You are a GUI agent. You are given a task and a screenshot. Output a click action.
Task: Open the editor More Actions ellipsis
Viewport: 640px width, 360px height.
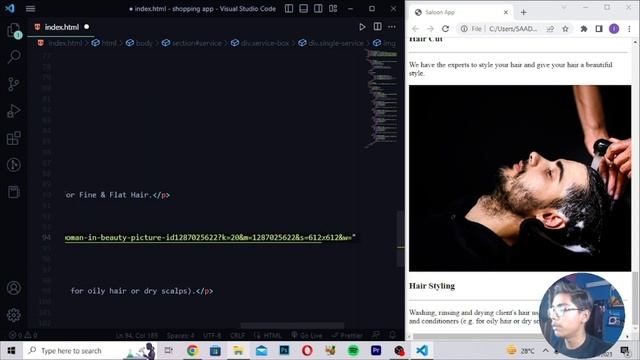coord(392,27)
